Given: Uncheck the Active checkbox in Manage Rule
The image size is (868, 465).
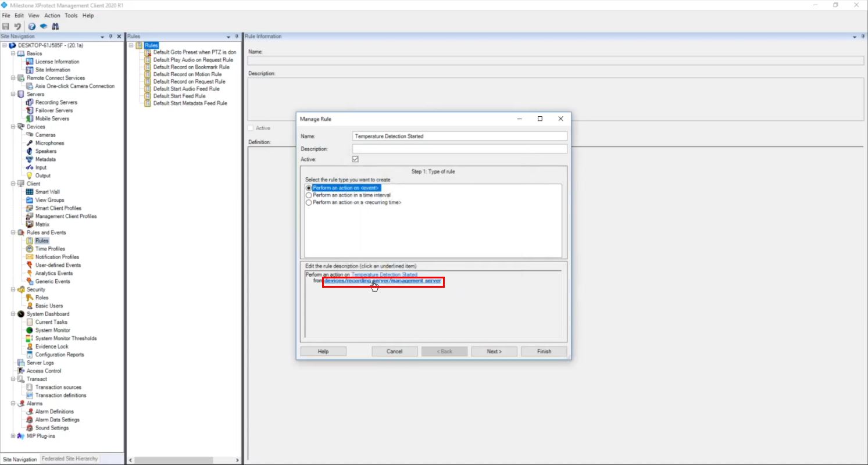Looking at the screenshot, I should pos(355,159).
